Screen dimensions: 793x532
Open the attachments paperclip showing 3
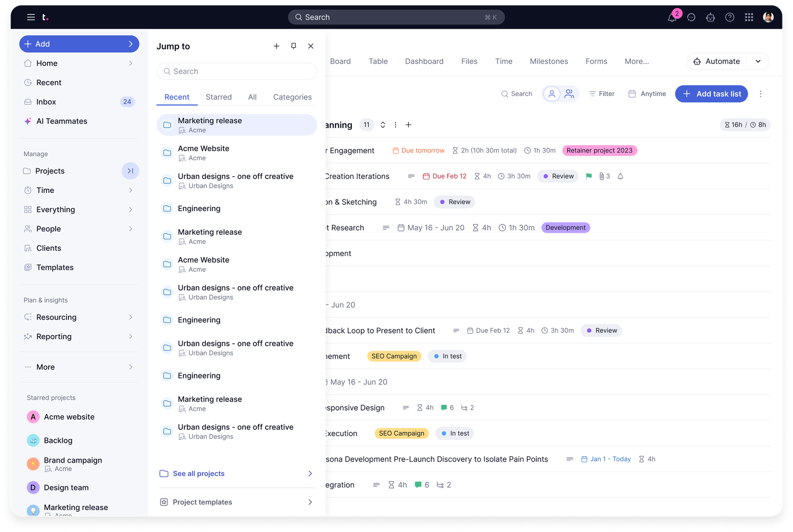[x=604, y=176]
